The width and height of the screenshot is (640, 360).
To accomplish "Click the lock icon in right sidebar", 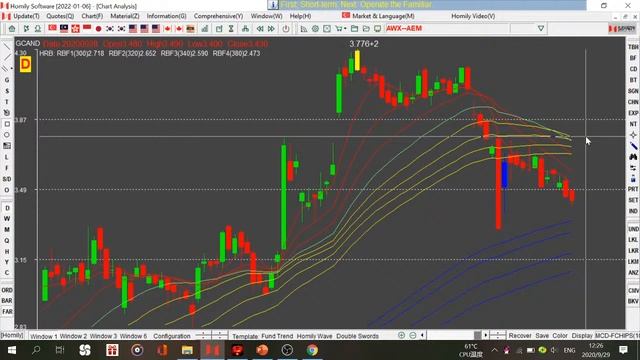I will pos(633,179).
